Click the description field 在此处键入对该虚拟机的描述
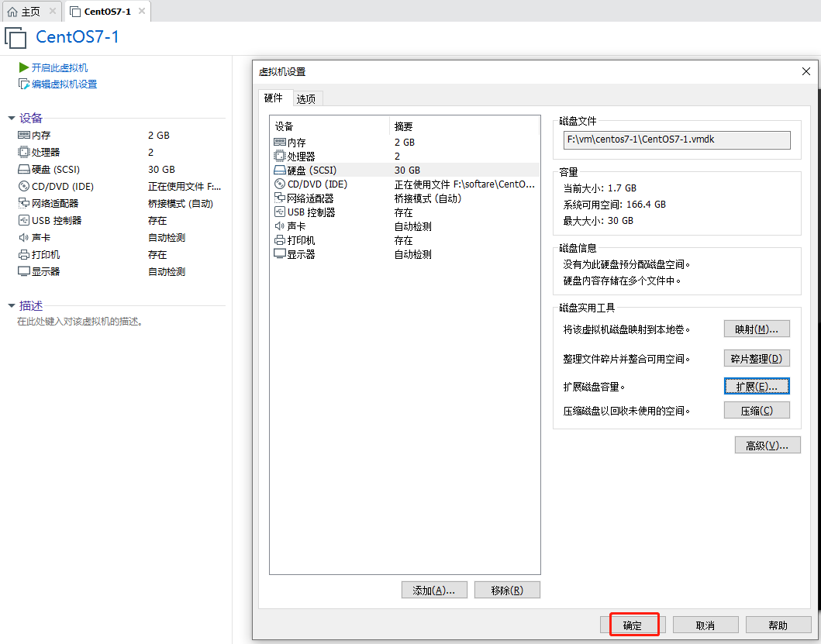The width and height of the screenshot is (821, 644). (80, 322)
